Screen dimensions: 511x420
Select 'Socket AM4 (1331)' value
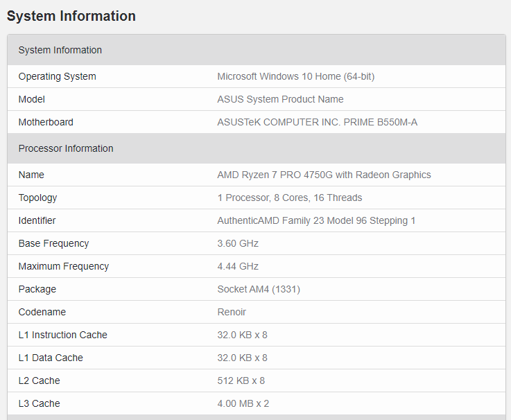pyautogui.click(x=259, y=289)
